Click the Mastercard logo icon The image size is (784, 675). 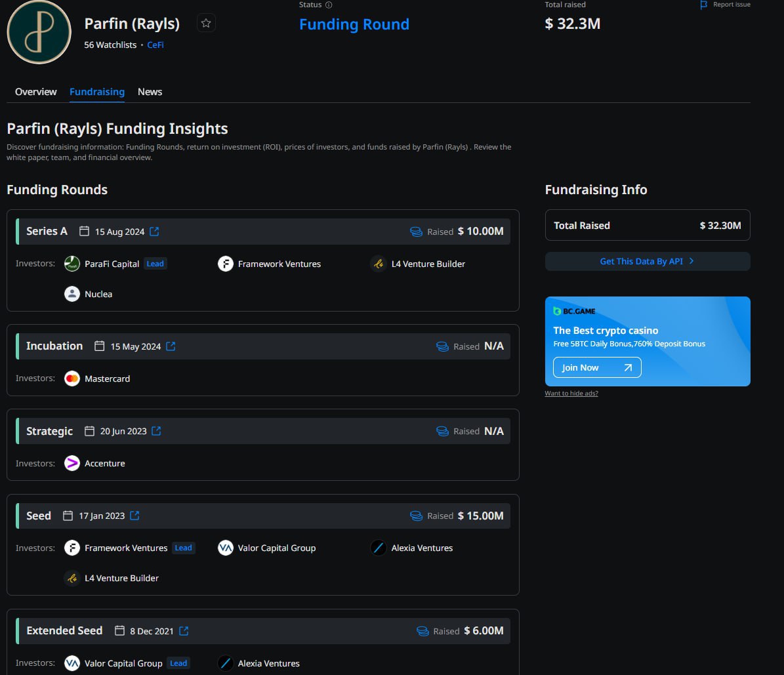72,378
